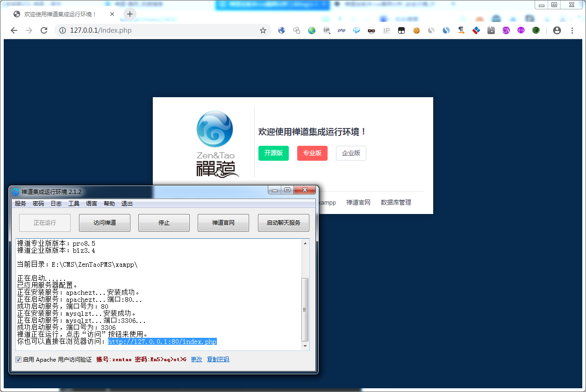Click the log line 禅道专业版版本: pro8.5
586x392 pixels.
tap(56, 243)
